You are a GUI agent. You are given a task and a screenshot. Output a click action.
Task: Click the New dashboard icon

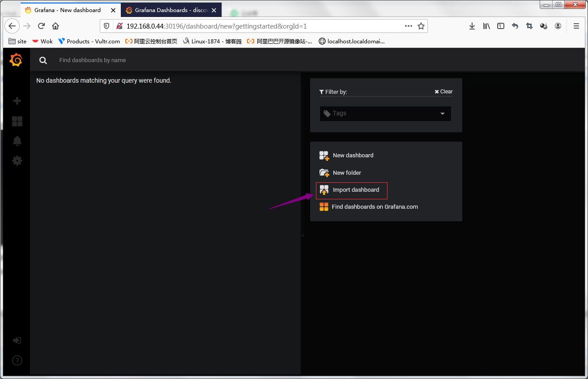tap(324, 156)
